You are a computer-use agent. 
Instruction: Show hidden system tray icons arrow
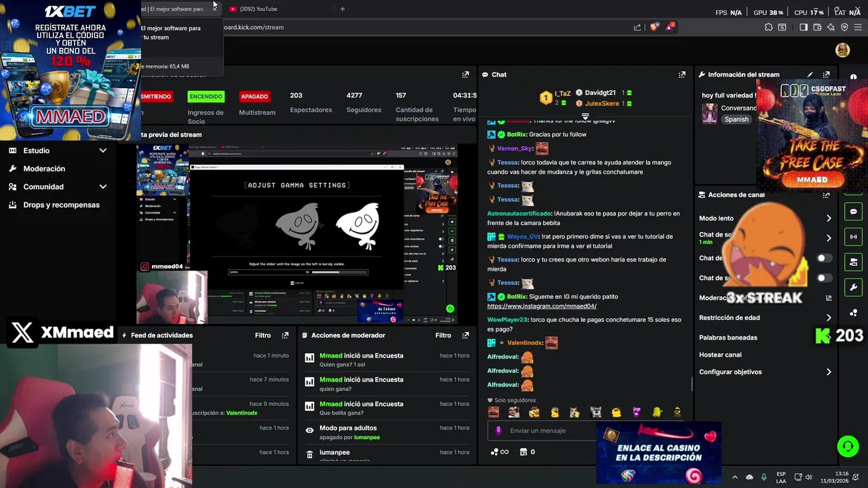point(734,477)
